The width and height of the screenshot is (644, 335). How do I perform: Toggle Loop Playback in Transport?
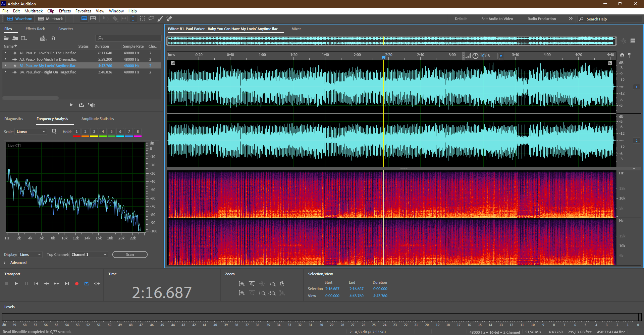pyautogui.click(x=87, y=284)
